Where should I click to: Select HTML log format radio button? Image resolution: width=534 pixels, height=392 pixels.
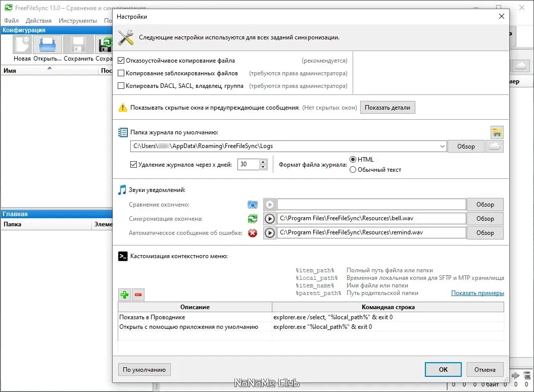click(x=353, y=160)
